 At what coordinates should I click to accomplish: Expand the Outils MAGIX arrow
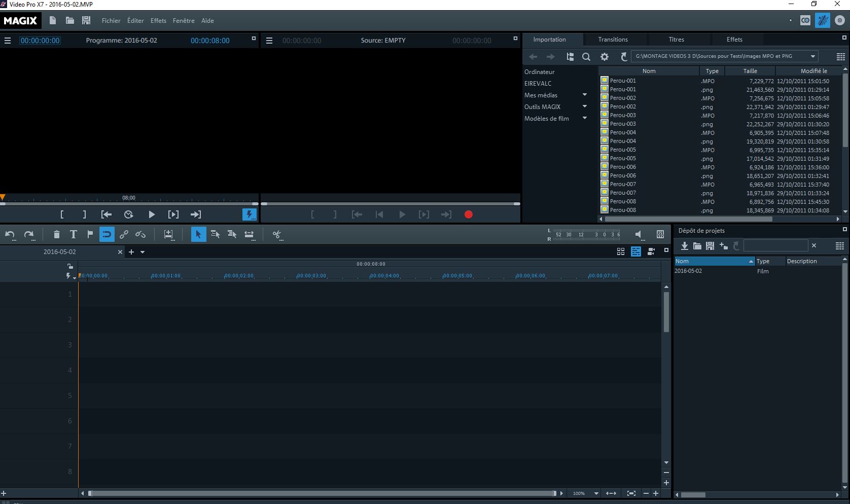tap(585, 106)
